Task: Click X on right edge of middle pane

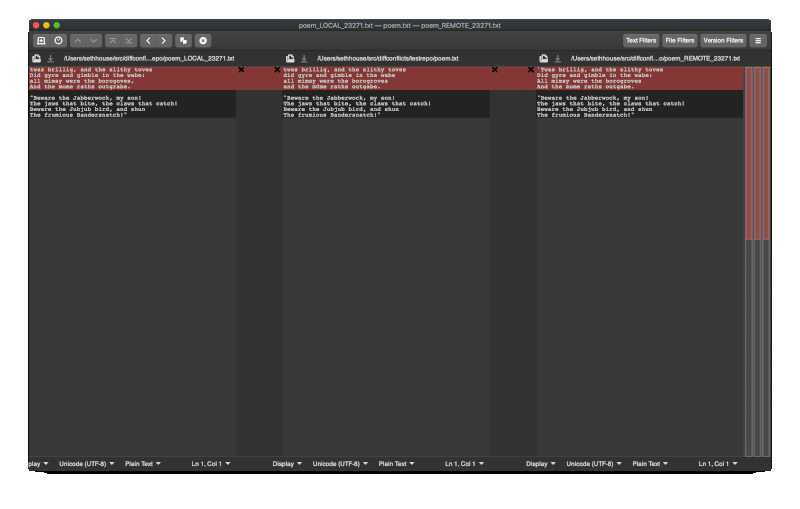Action: pyautogui.click(x=495, y=70)
